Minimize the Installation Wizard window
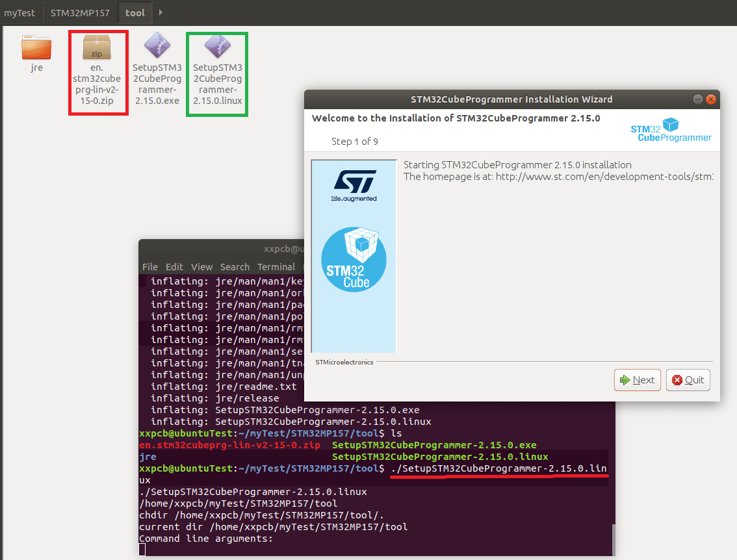Screen dimensions: 737x560 tap(698, 99)
